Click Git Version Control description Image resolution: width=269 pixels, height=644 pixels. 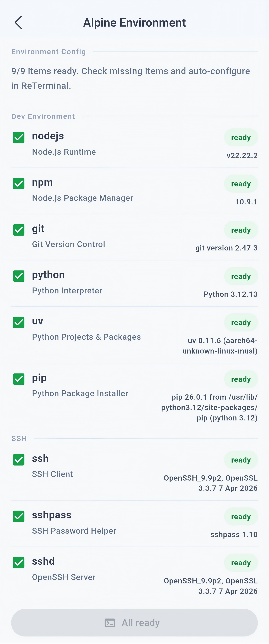69,244
